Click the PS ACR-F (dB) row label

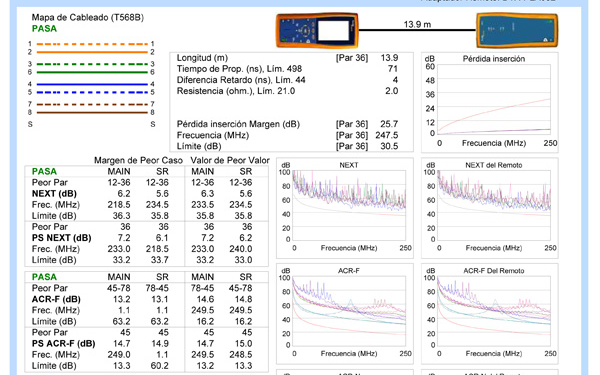coord(64,344)
